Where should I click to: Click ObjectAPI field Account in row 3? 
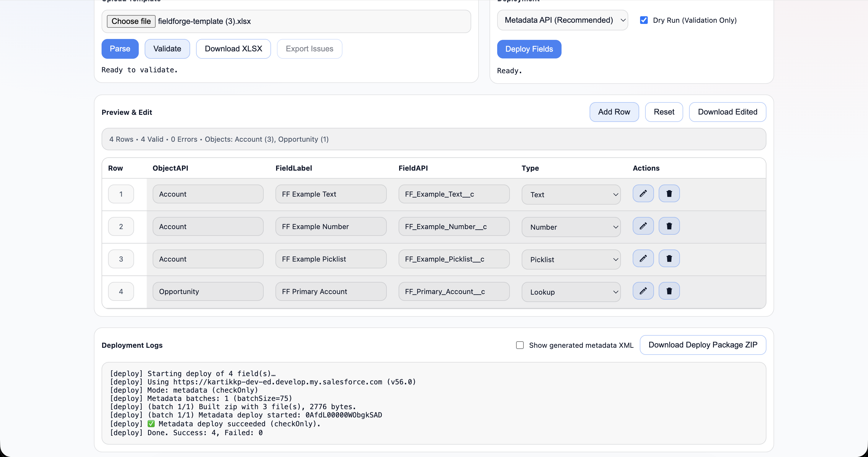coord(208,259)
